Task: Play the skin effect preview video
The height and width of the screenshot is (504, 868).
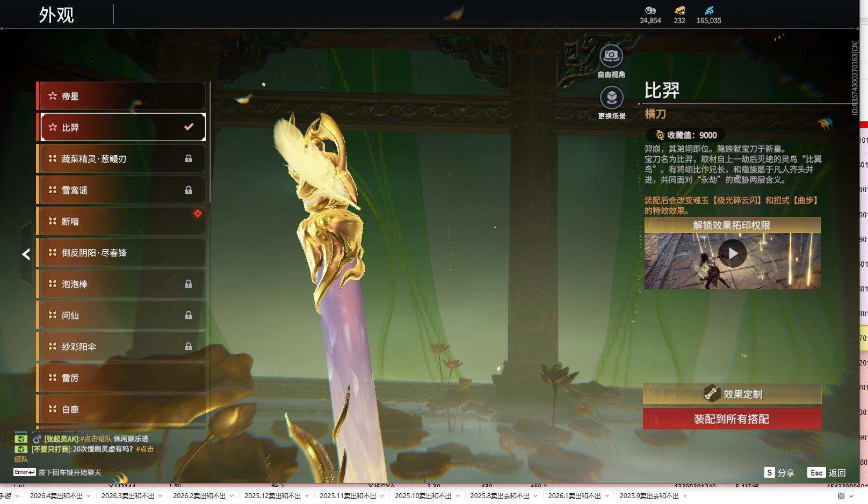Action: 733,253
